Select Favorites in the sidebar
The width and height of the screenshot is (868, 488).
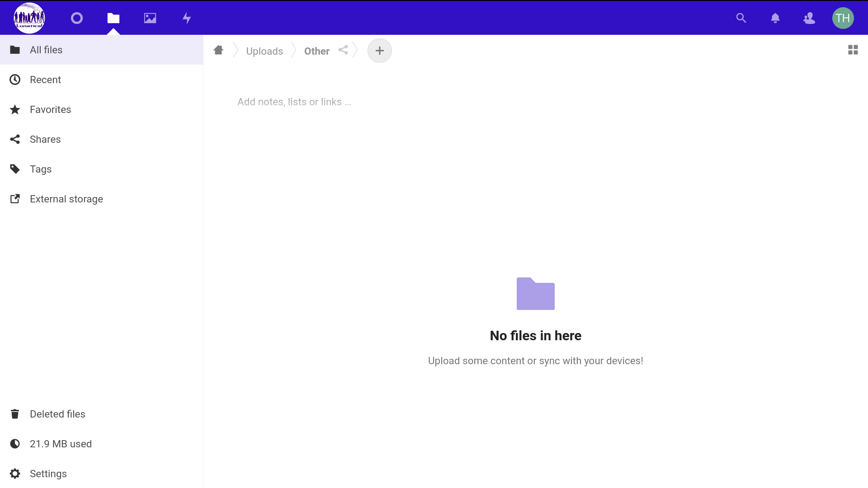click(x=50, y=109)
